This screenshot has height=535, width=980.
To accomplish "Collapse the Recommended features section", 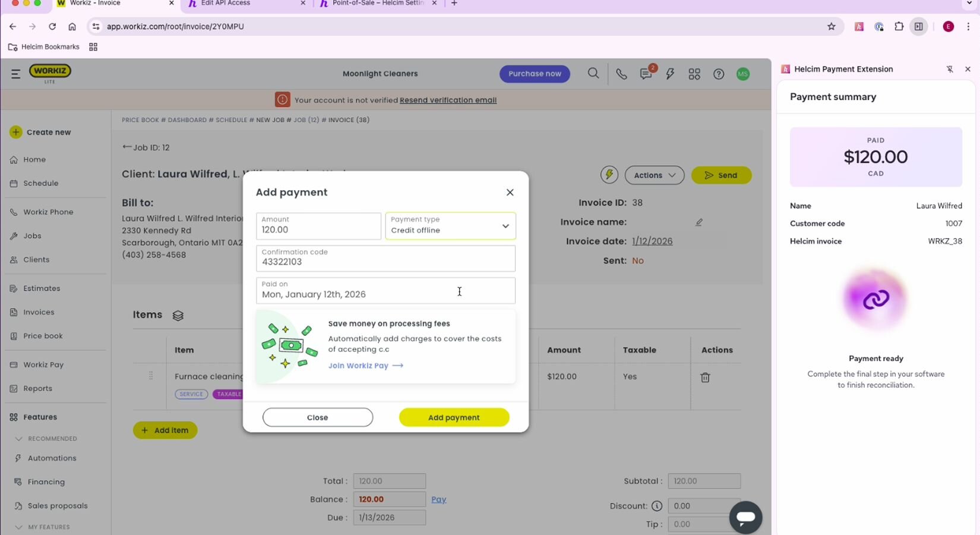I will point(18,439).
